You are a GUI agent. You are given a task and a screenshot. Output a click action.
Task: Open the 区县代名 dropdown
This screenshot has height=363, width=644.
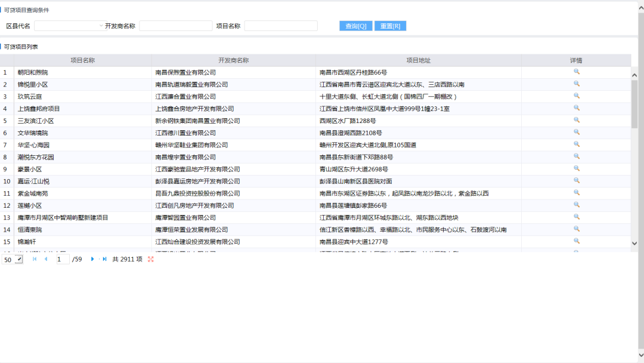tap(69, 26)
